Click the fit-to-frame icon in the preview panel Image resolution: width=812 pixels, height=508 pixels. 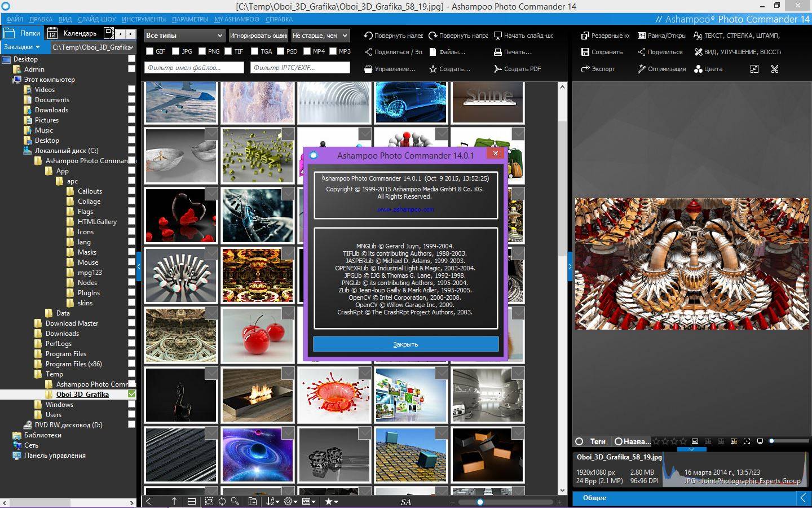[747, 441]
